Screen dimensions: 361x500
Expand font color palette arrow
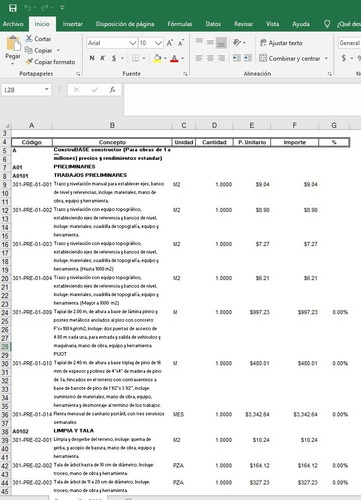tap(182, 58)
